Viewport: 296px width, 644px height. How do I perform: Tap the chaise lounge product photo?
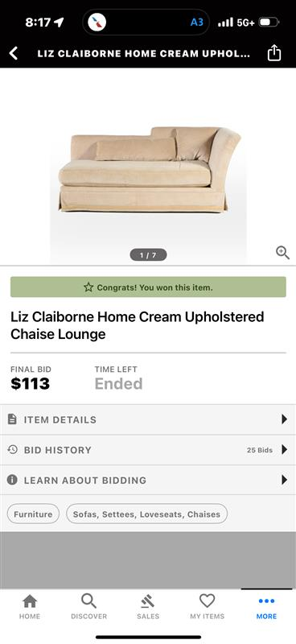[x=149, y=169]
